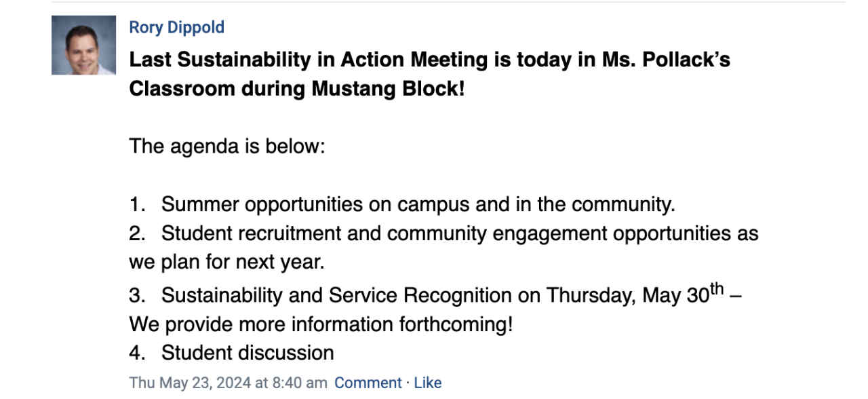The width and height of the screenshot is (868, 399).
Task: Click the "1." list number marker
Action: tap(138, 204)
